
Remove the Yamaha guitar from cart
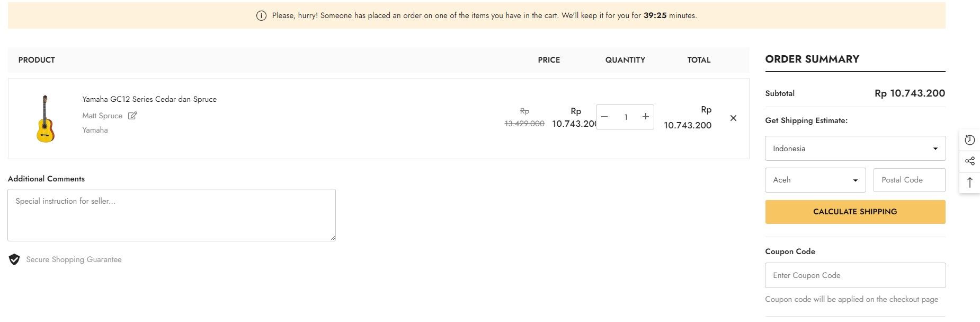point(733,118)
